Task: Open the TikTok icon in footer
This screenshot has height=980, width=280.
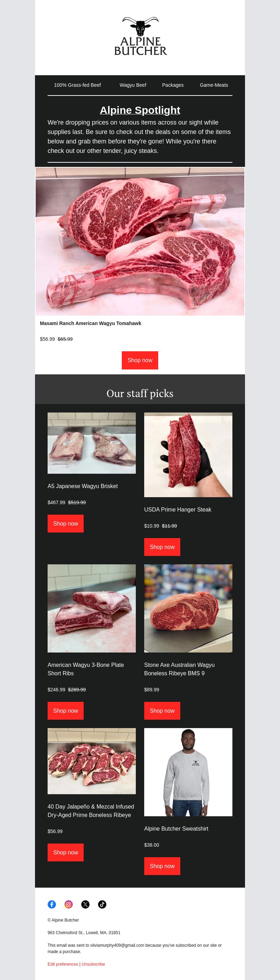Action: coord(102,904)
